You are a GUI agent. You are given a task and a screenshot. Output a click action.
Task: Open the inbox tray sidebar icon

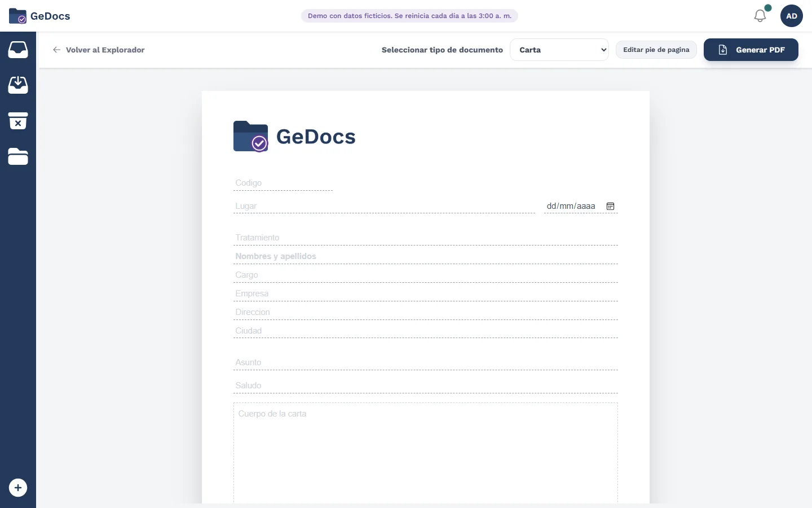tap(18, 50)
